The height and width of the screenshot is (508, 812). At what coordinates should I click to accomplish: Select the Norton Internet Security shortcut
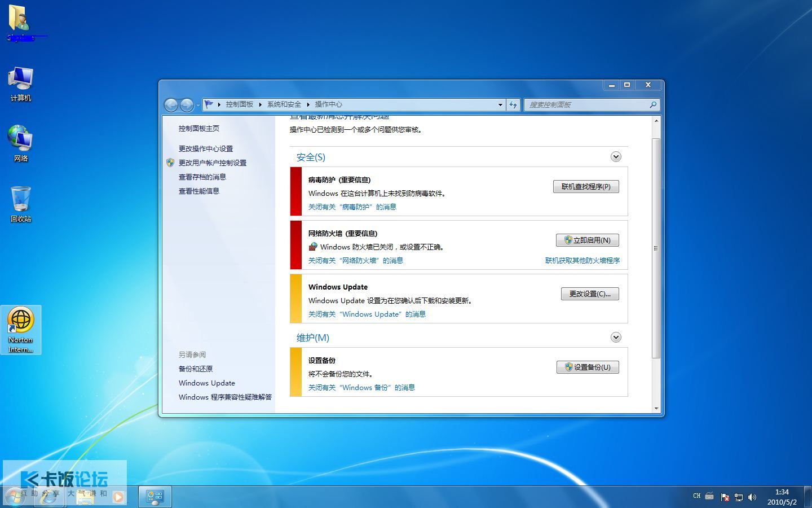pyautogui.click(x=21, y=330)
